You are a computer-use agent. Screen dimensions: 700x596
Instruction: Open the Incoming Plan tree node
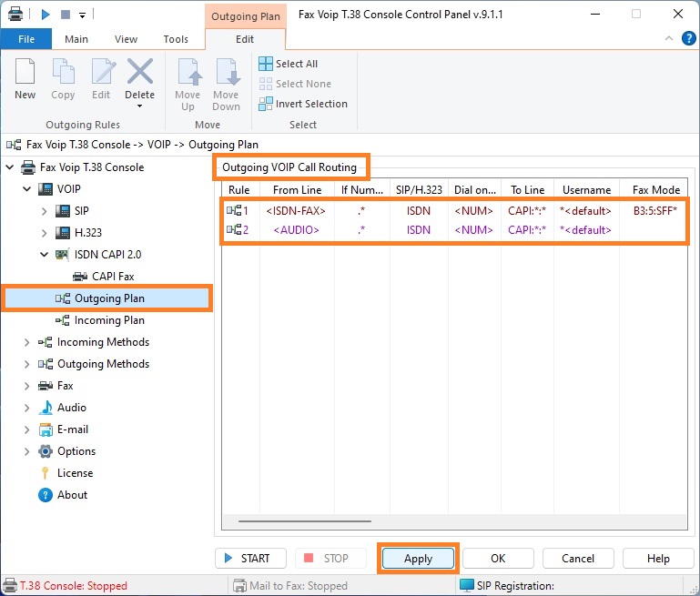[108, 320]
